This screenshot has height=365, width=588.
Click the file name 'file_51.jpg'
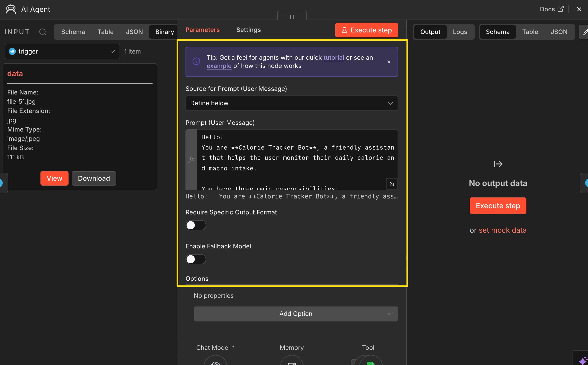click(21, 102)
